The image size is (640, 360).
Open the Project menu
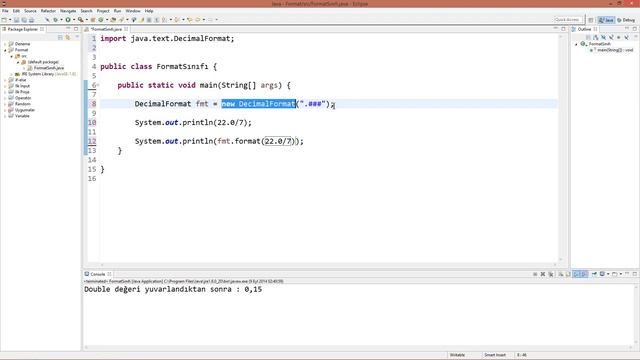(103, 11)
